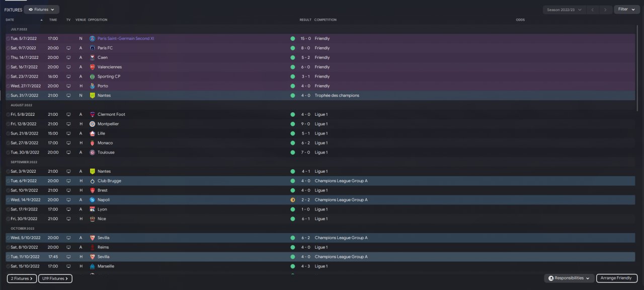644x290 pixels.
Task: Toggle the circle beside the Tue 5/7/2022 fixture
Action: click(x=8, y=39)
